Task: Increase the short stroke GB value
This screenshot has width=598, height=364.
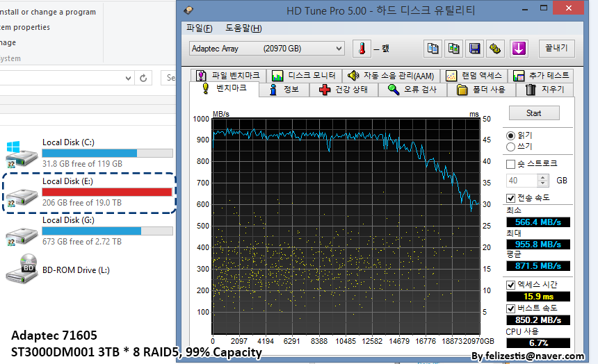Action: click(542, 177)
